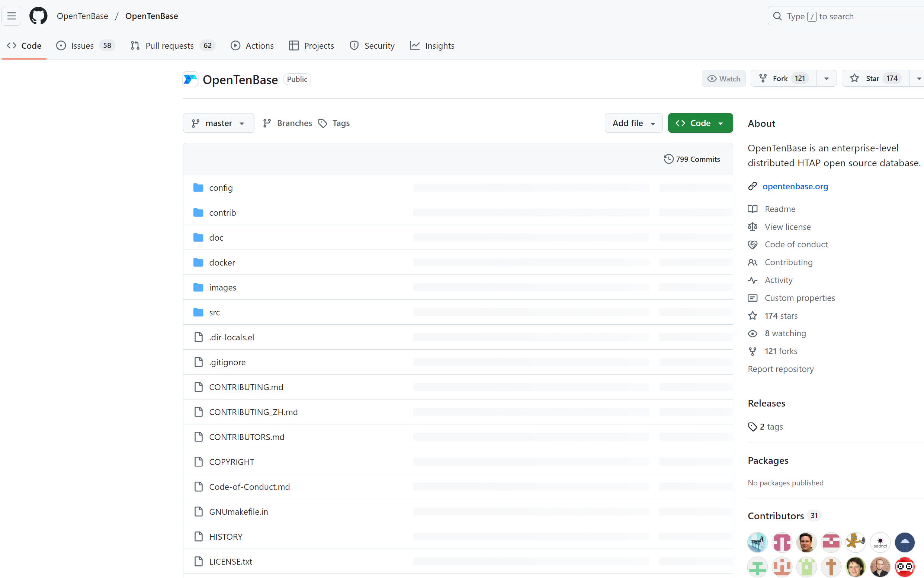The height and width of the screenshot is (578, 924).
Task: Open the Projects tab
Action: coord(312,46)
